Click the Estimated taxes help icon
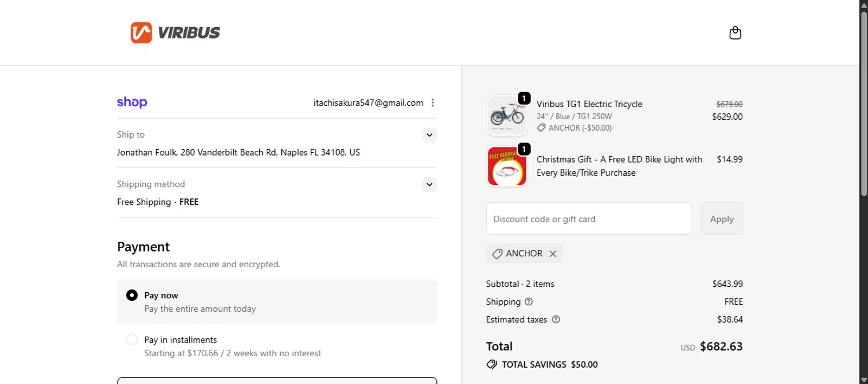The width and height of the screenshot is (868, 384). coord(556,319)
